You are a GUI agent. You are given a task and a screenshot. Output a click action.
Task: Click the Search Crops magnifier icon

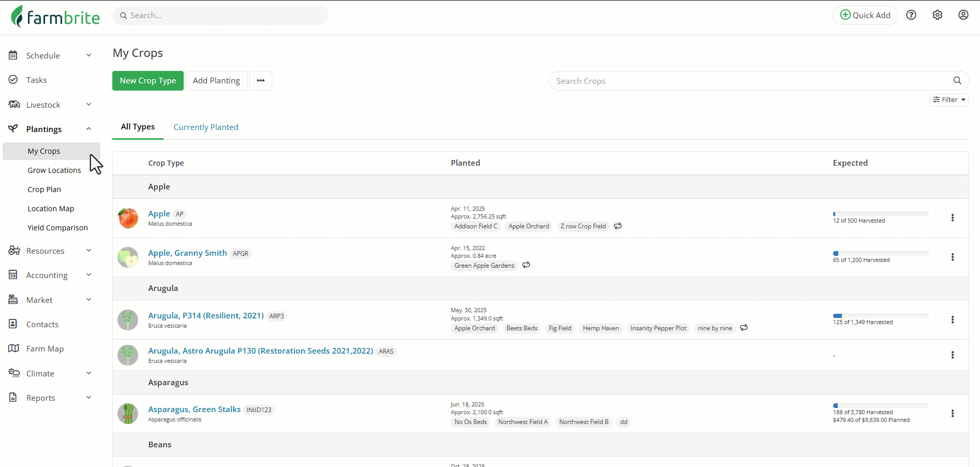(957, 81)
